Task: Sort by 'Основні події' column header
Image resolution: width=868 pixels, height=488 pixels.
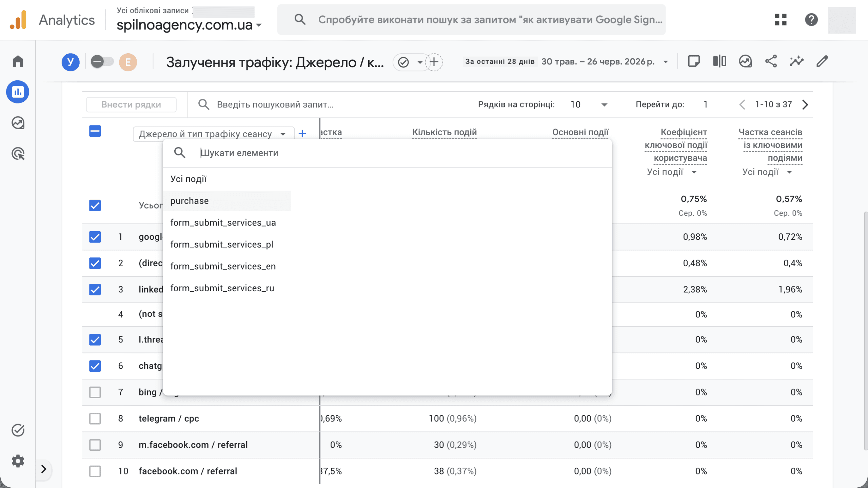Action: pyautogui.click(x=580, y=132)
